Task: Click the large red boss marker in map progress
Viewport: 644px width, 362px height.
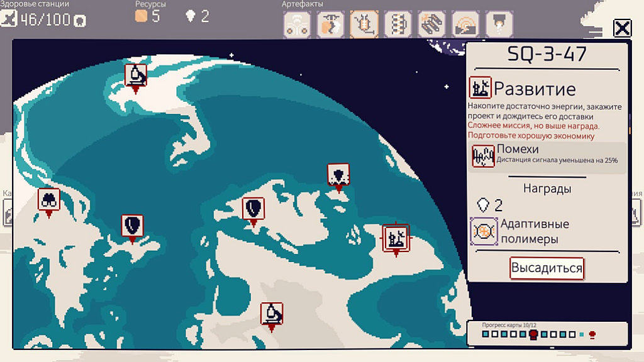Action: point(533,334)
